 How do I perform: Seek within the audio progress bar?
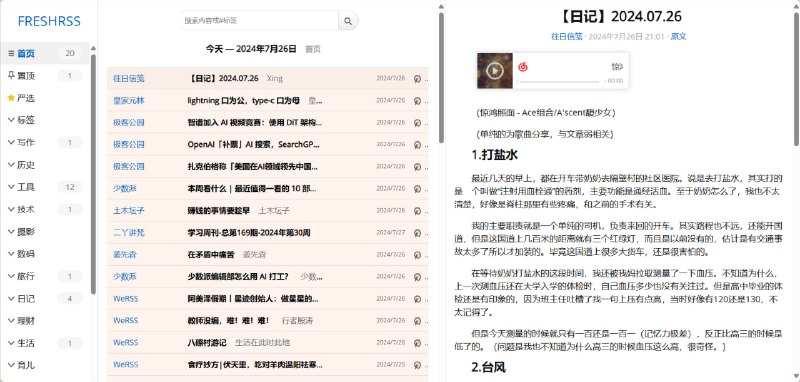click(x=558, y=81)
